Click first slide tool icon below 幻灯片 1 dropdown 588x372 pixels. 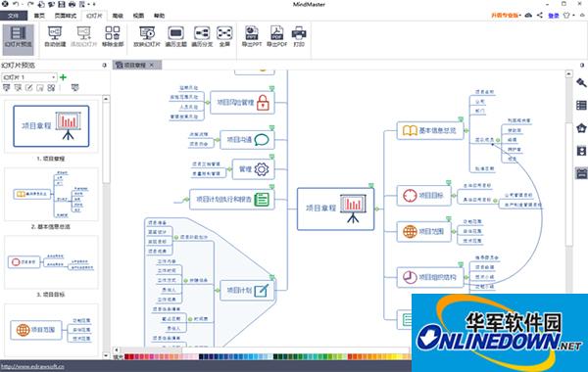pyautogui.click(x=7, y=88)
